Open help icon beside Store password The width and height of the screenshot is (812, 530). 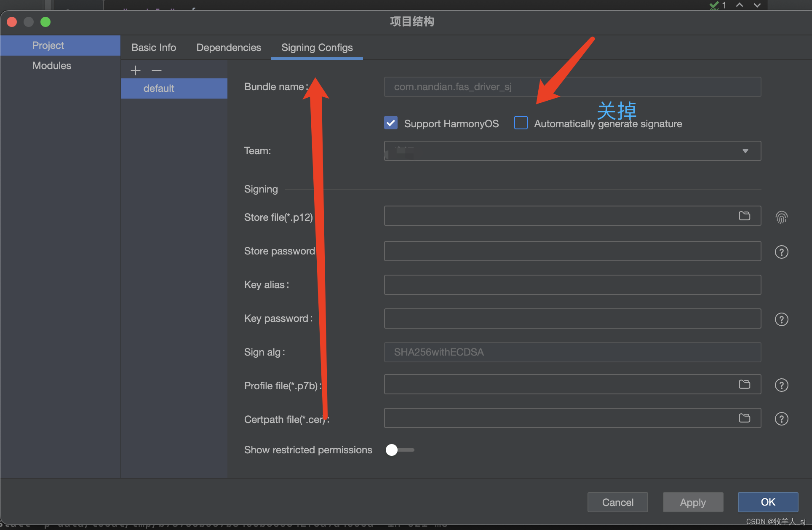[781, 252]
